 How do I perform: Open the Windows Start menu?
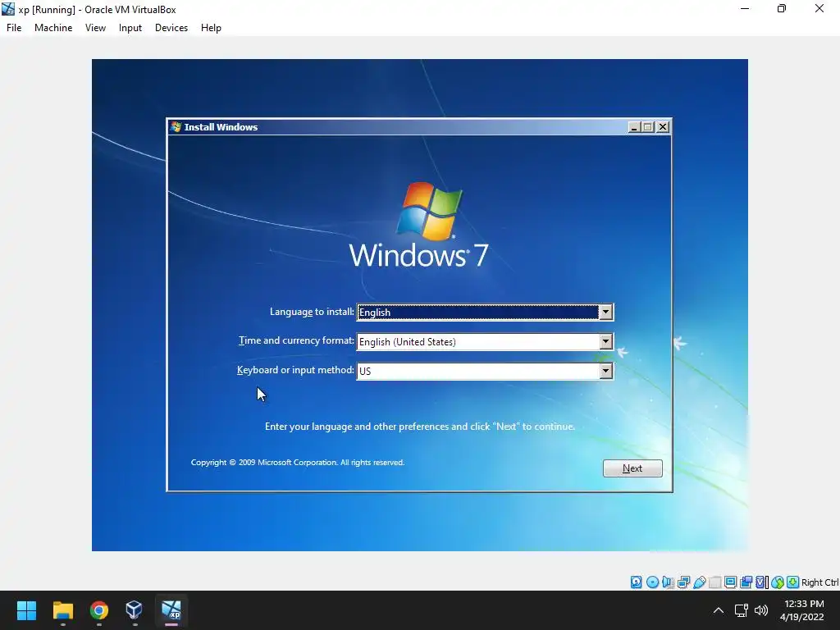pyautogui.click(x=26, y=610)
